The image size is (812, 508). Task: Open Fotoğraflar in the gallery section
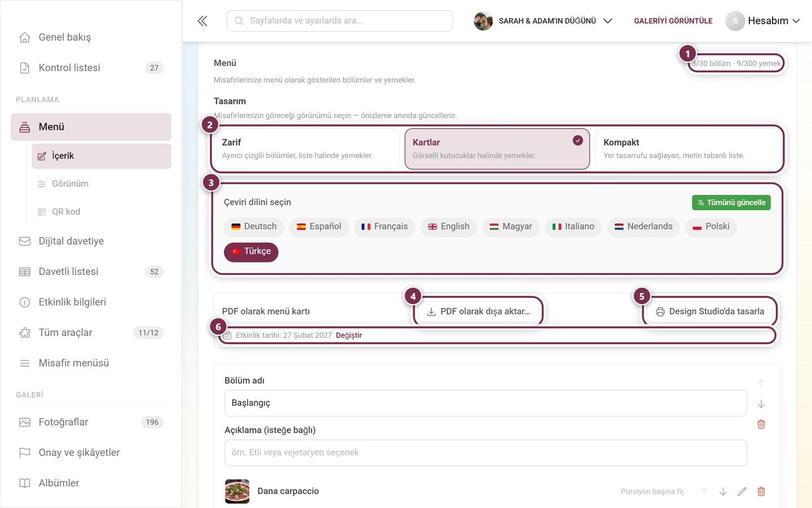point(91,422)
